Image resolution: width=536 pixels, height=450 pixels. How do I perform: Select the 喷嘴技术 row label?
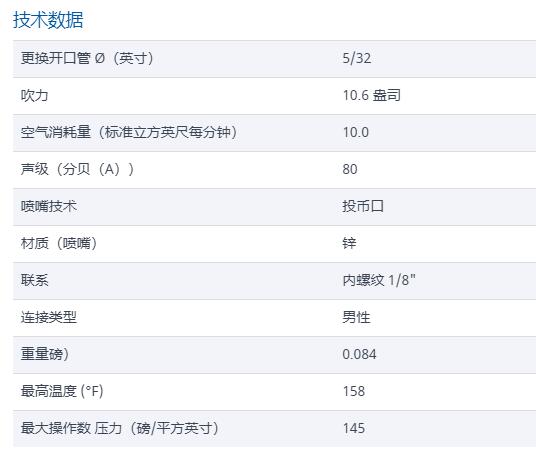[49, 206]
